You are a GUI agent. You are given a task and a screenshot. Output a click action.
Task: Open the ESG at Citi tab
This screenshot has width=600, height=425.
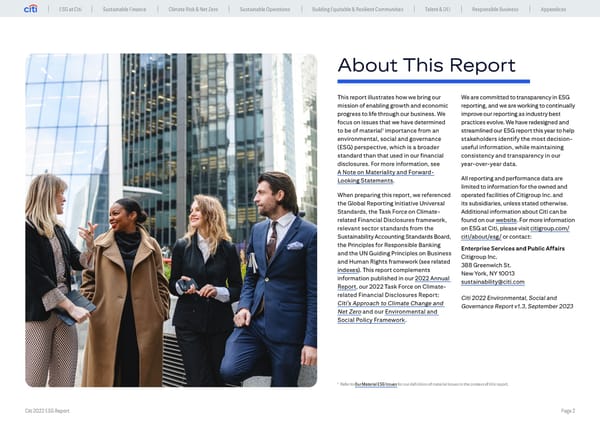[70, 10]
